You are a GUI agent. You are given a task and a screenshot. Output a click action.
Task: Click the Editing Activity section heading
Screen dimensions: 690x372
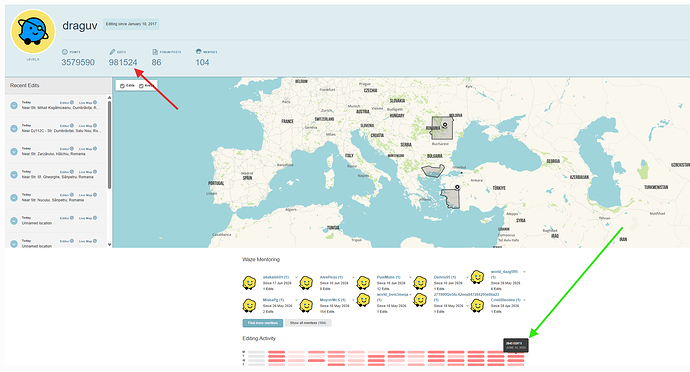pyautogui.click(x=259, y=339)
